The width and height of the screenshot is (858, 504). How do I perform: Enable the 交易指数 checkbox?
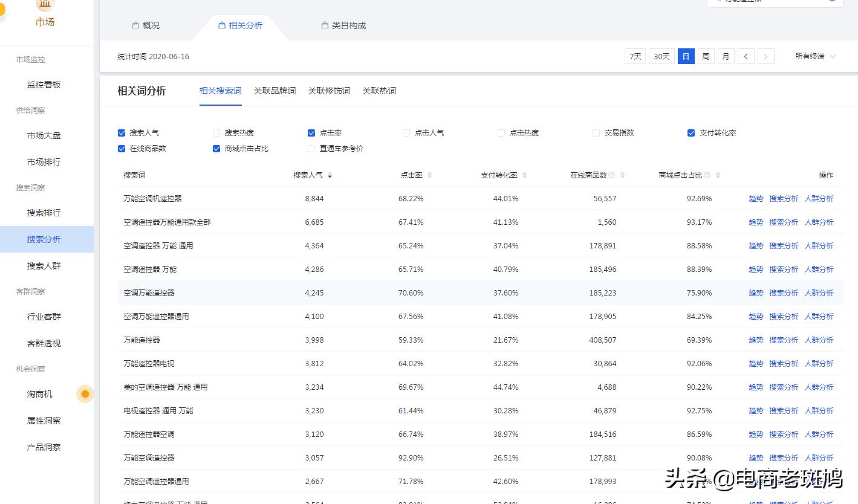[x=596, y=132]
